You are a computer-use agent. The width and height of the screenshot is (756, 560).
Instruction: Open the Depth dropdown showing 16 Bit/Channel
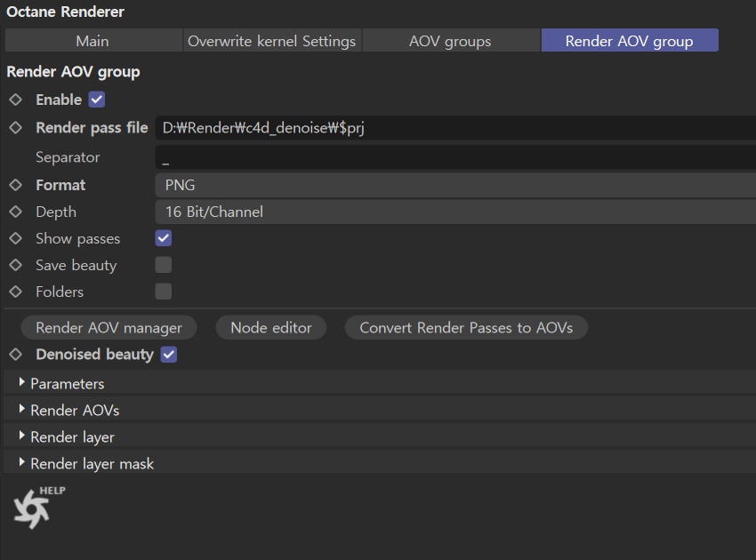click(x=455, y=212)
